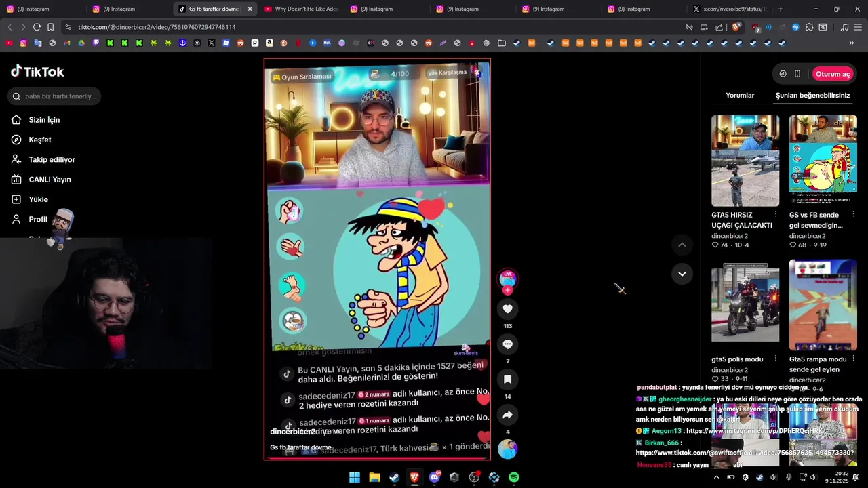Switch to Şunları beğenebilirsiniz tab
This screenshot has width=868, height=488.
click(x=812, y=96)
